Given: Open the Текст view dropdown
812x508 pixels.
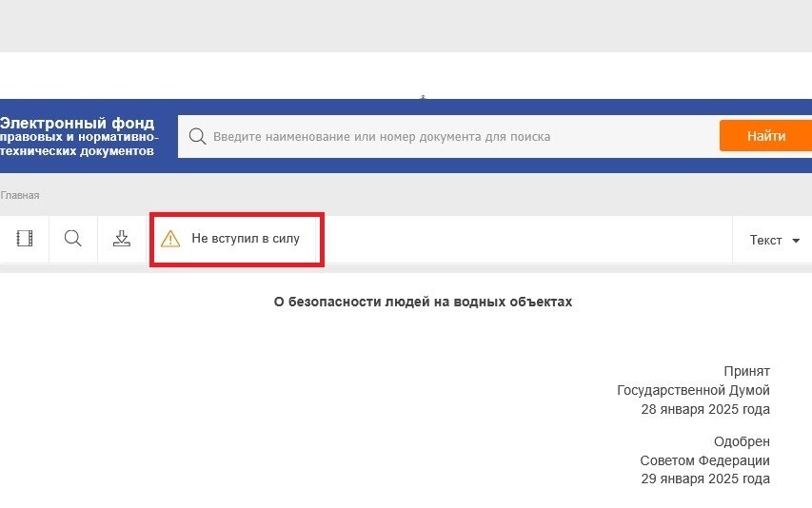Looking at the screenshot, I should 765,241.
